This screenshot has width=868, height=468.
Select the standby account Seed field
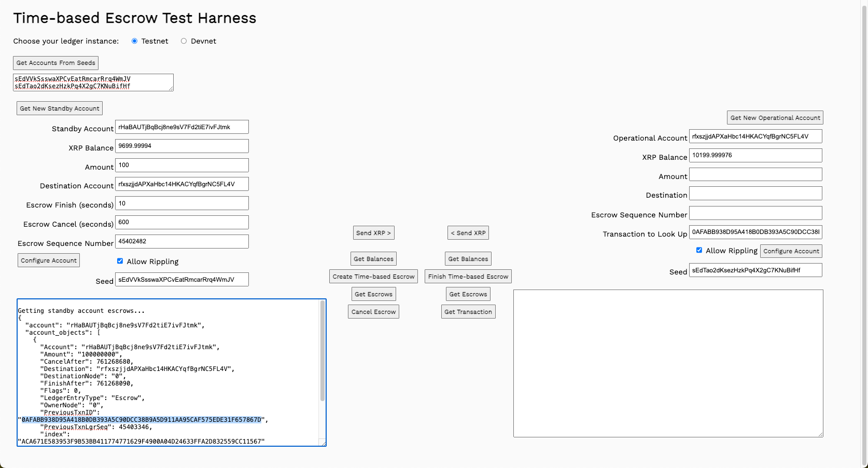pyautogui.click(x=182, y=279)
